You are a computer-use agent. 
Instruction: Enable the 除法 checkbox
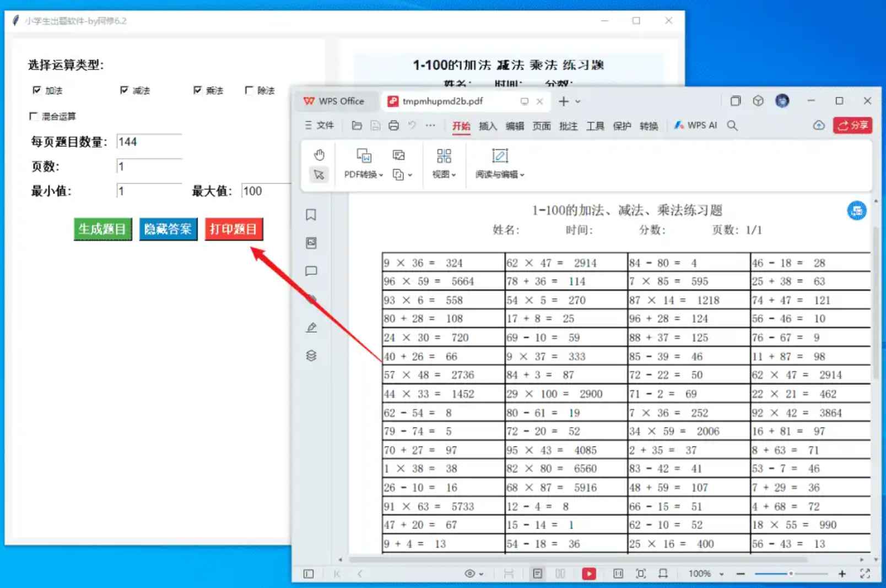(249, 90)
